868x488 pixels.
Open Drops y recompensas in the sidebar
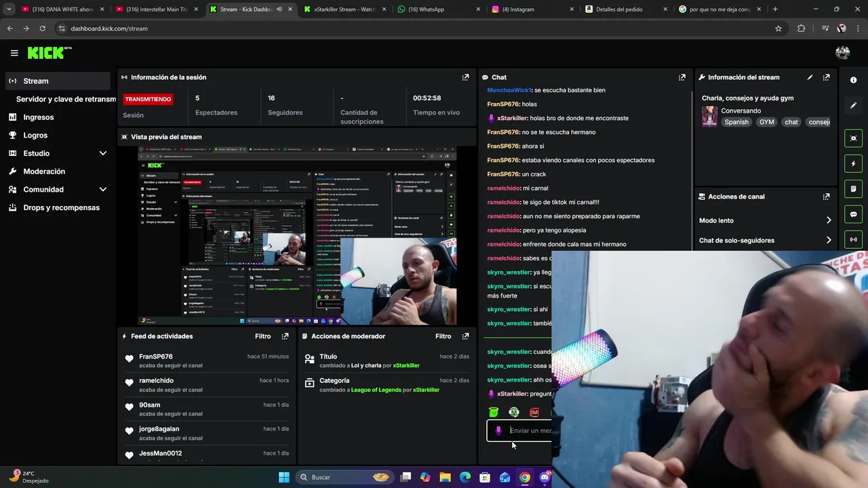tap(58, 207)
